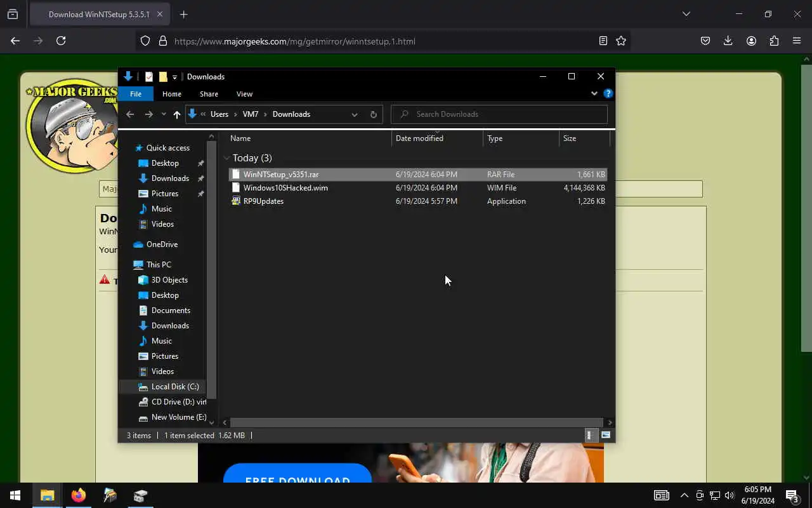Click Explorer horizontal scrollbar

pos(416,422)
